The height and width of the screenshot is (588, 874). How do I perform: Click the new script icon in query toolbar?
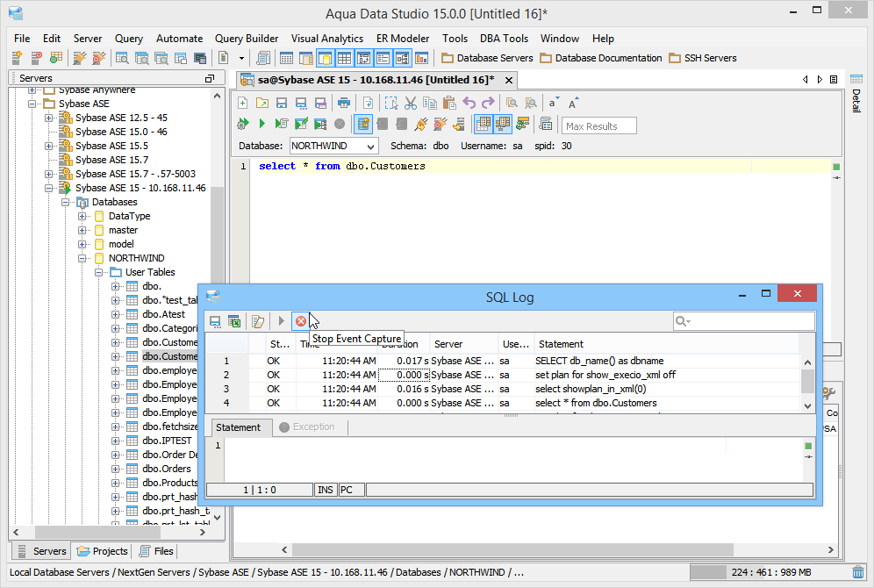(x=242, y=103)
